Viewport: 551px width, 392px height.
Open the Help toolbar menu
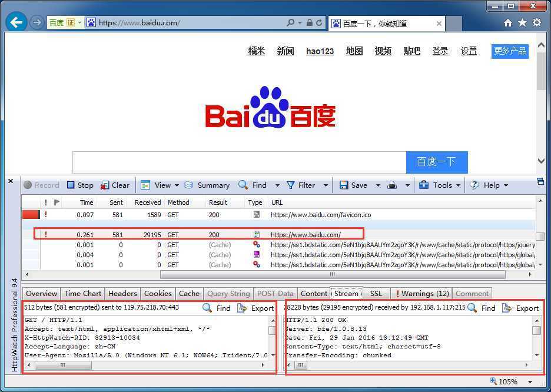click(489, 185)
